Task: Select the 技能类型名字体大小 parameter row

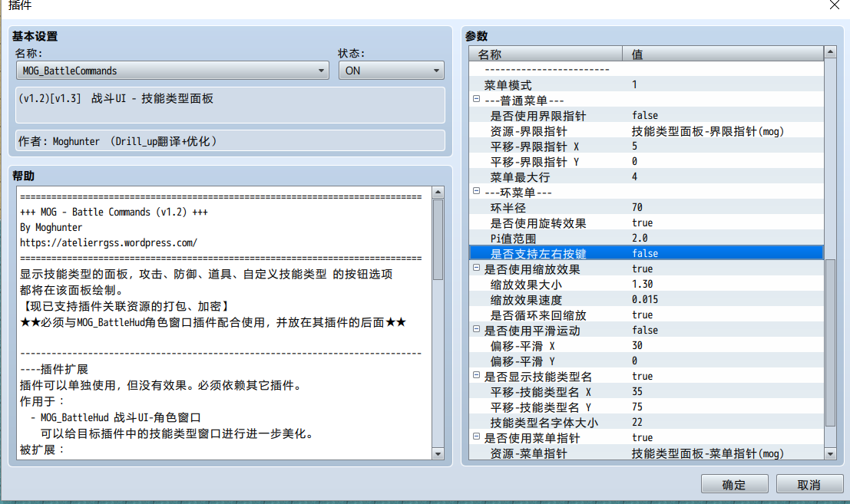Action: [647, 422]
